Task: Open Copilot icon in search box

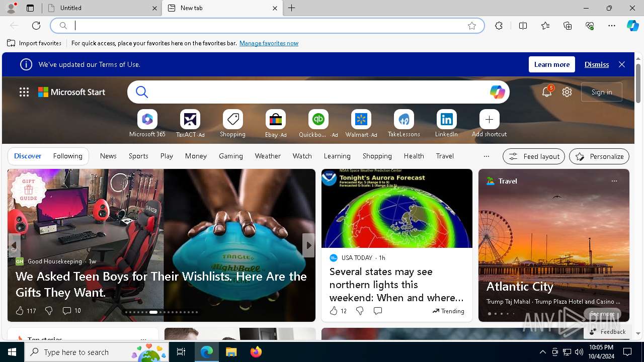Action: tap(497, 92)
